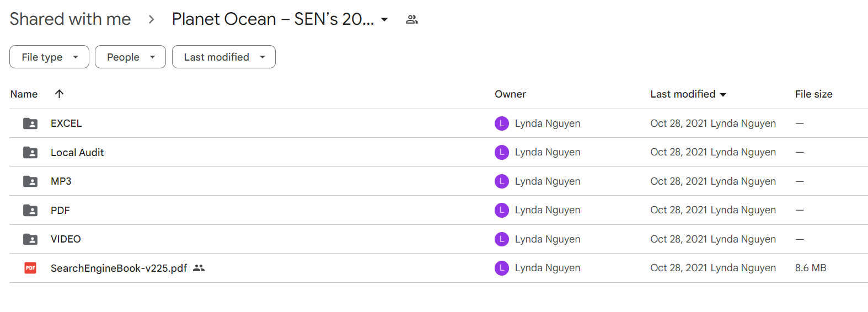Open the Last modified filter chip
The height and width of the screenshot is (312, 868).
[x=223, y=57]
